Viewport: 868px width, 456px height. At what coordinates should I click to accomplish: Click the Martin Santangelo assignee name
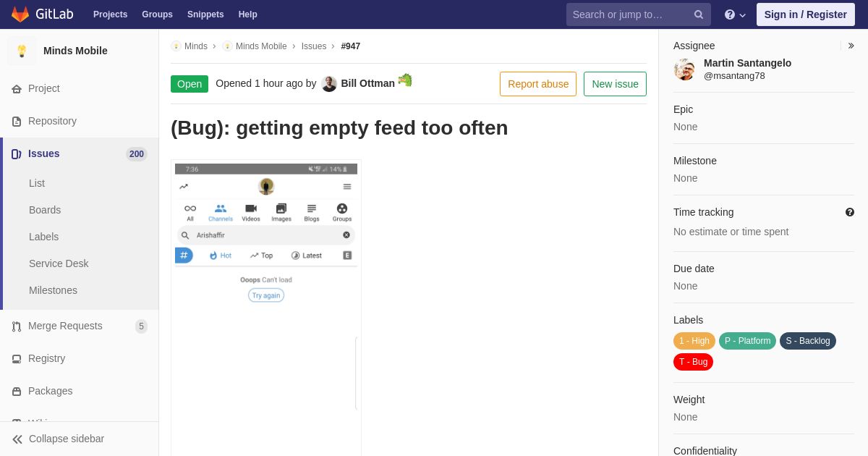tap(747, 63)
